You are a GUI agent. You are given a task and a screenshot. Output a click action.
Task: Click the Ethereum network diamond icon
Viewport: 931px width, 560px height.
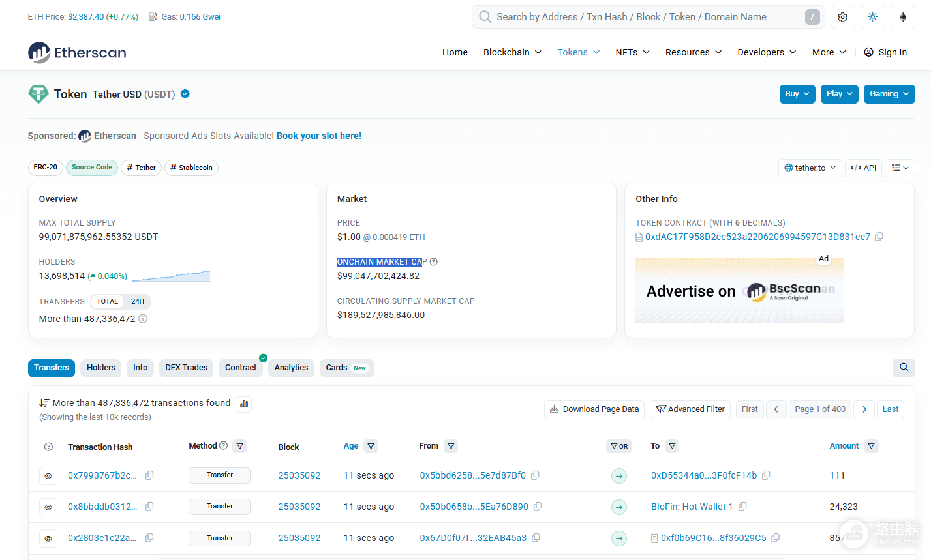[903, 17]
